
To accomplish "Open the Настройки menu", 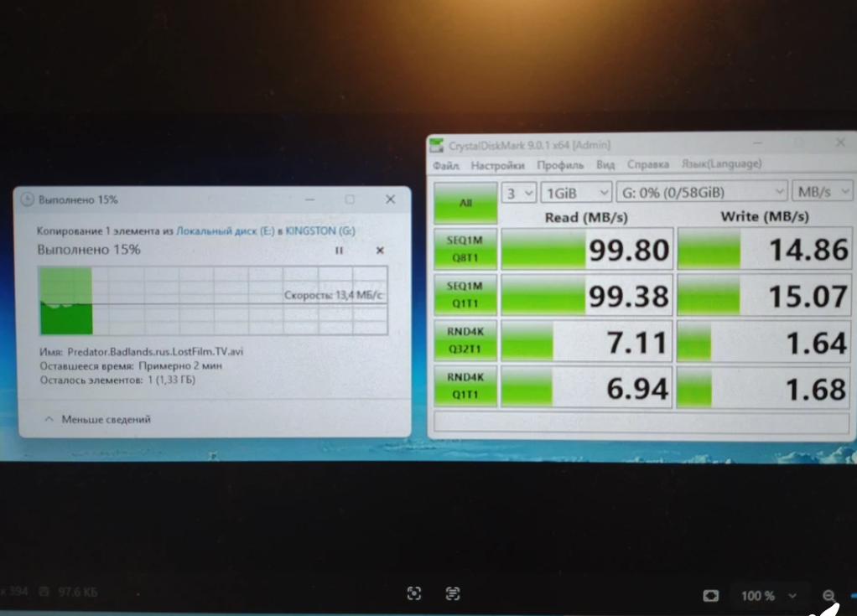I will click(497, 165).
